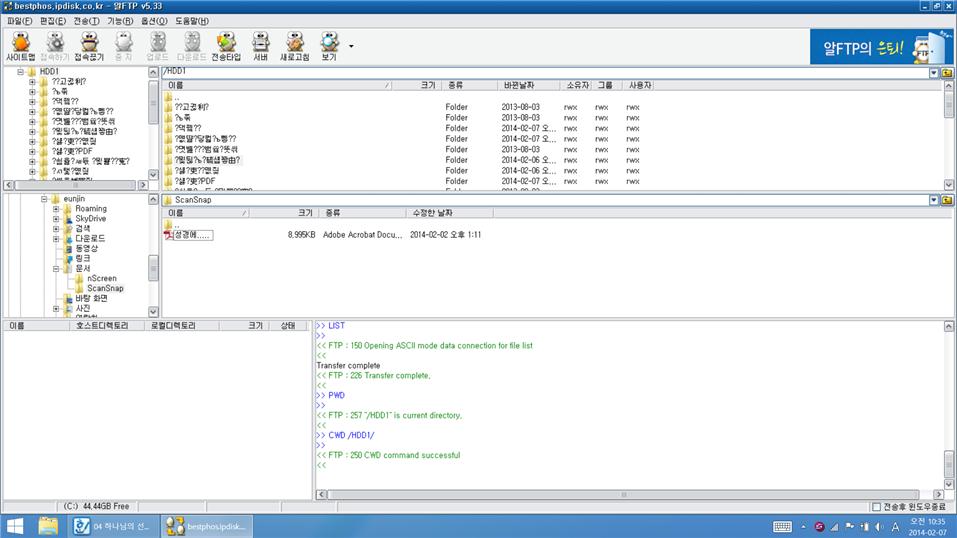This screenshot has height=538, width=957.
Task: Open the touch keyboard tray icon
Action: tap(782, 526)
